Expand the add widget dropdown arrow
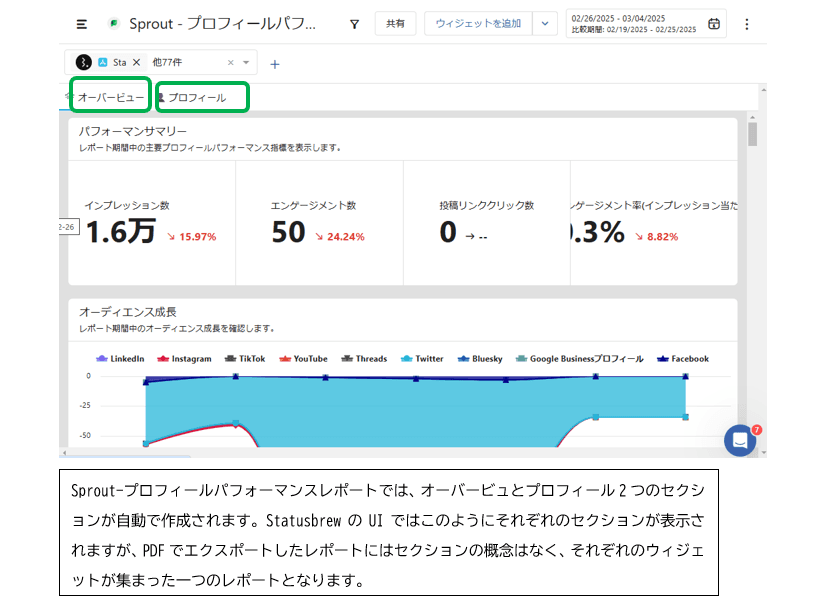Viewport: 819px width, 615px height. [544, 24]
